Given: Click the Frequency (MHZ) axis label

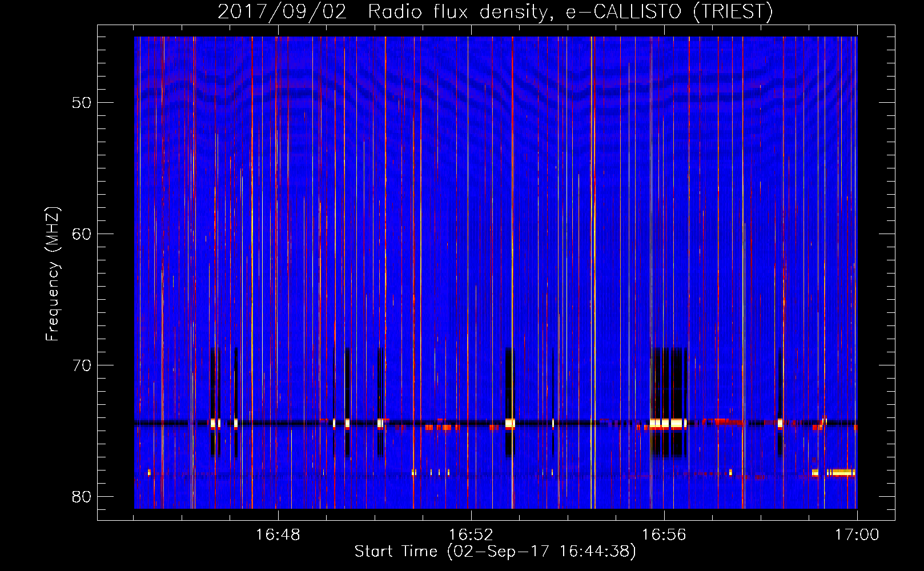Looking at the screenshot, I should (53, 274).
